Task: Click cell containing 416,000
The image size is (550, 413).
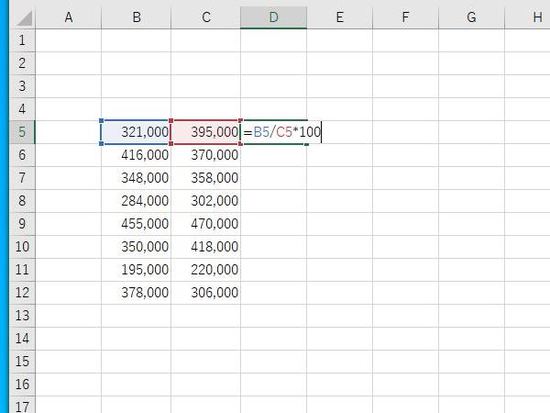Action: pyautogui.click(x=136, y=155)
